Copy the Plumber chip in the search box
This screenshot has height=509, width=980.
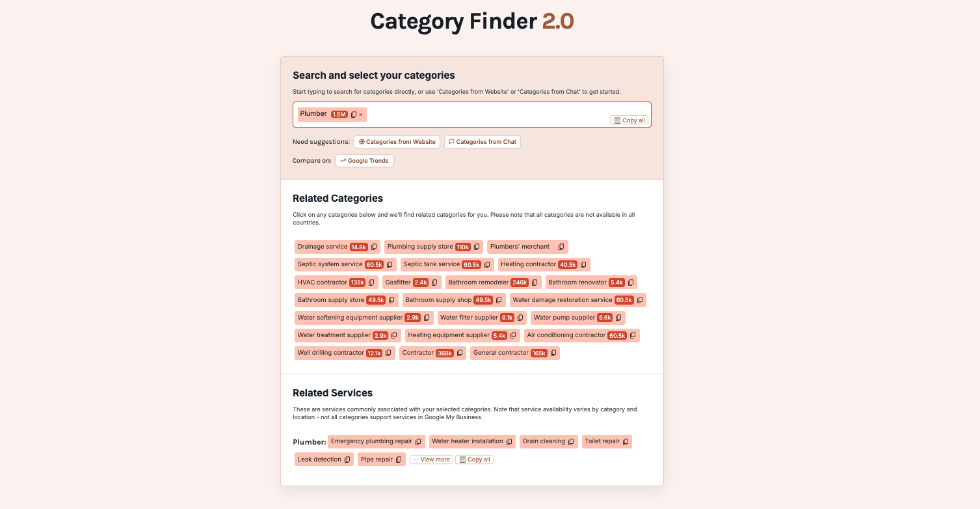tap(353, 114)
